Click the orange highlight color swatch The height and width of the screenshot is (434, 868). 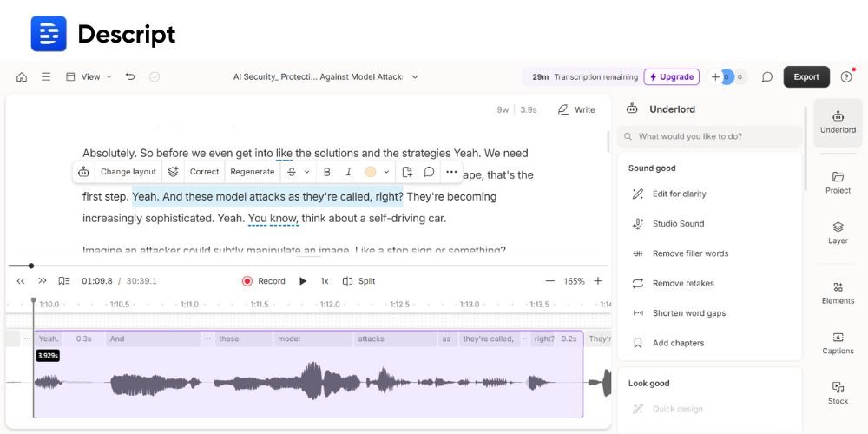pos(371,172)
